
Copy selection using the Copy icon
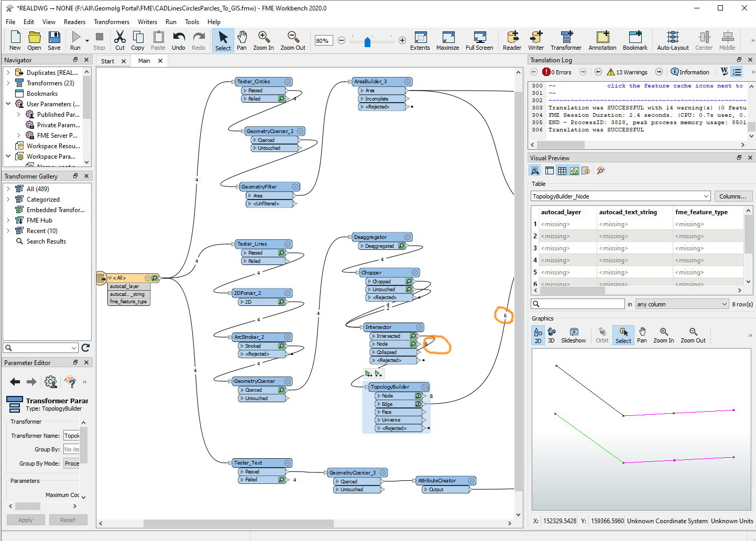pyautogui.click(x=138, y=40)
